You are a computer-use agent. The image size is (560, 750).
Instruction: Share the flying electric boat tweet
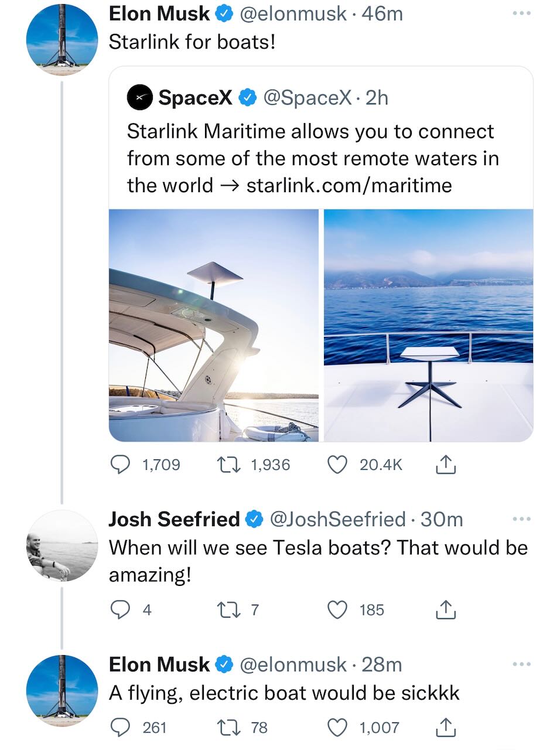tap(445, 727)
